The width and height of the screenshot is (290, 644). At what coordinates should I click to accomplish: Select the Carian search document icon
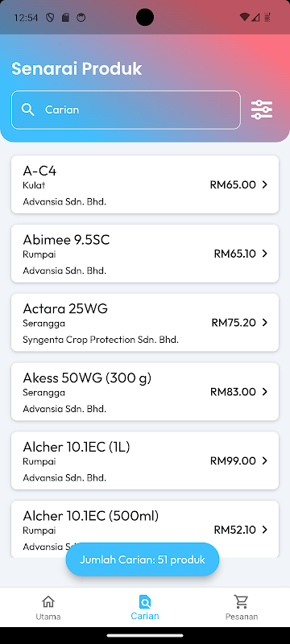click(145, 602)
